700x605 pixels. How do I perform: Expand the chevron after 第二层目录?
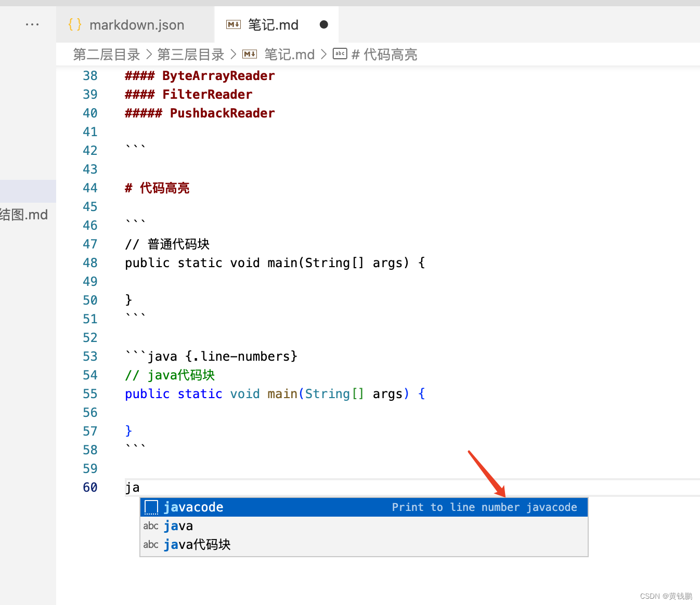pyautogui.click(x=149, y=55)
